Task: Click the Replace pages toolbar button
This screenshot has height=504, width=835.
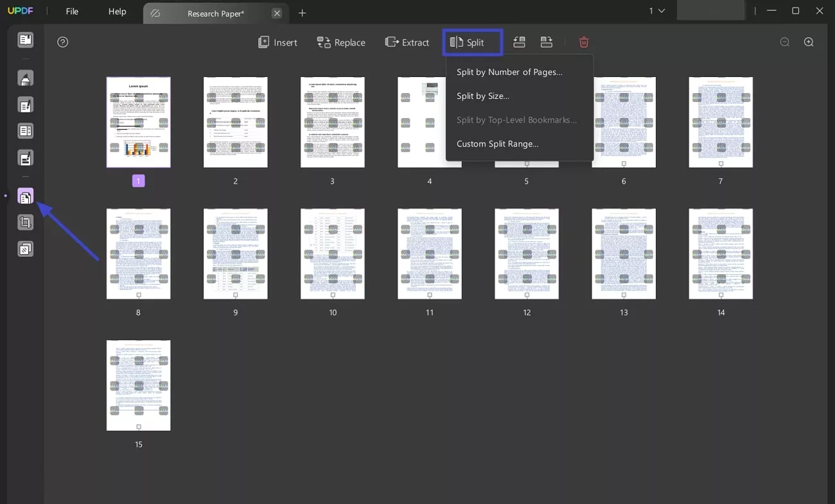Action: click(341, 42)
